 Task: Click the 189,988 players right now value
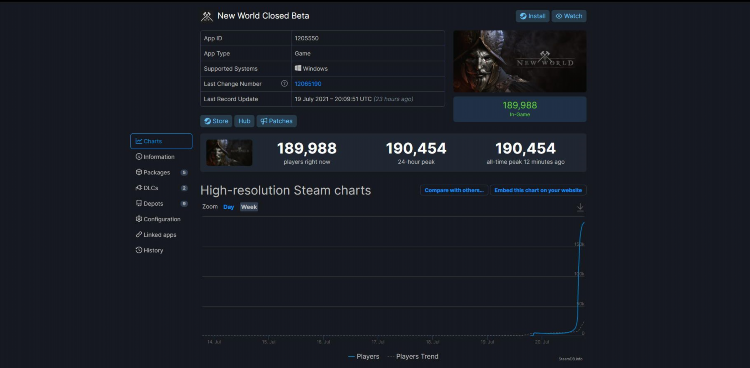307,148
